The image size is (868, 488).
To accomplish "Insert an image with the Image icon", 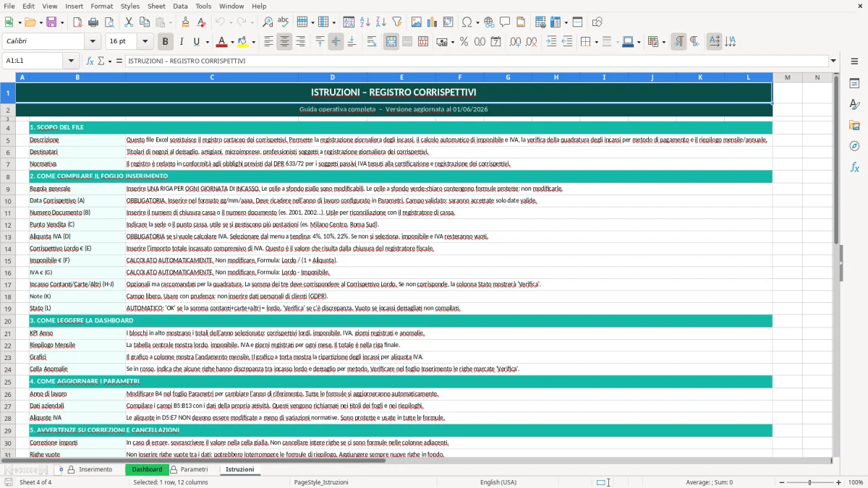I will click(x=417, y=22).
